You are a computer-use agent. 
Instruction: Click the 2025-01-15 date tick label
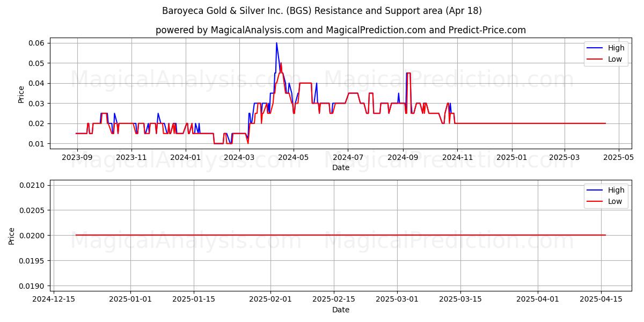pyautogui.click(x=193, y=299)
